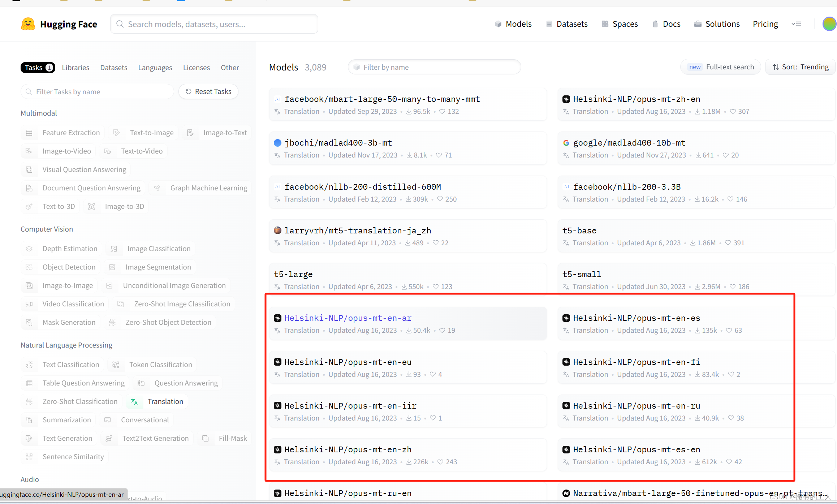Click the Object Detection task icon

29,267
